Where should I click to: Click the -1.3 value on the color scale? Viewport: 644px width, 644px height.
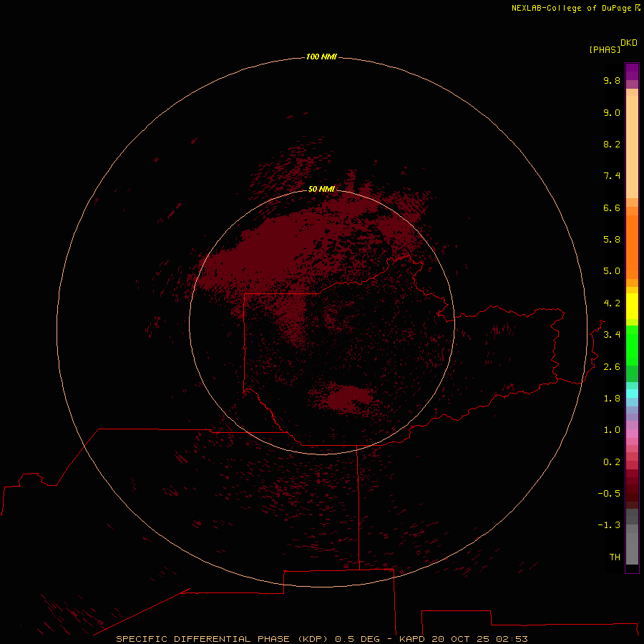[609, 525]
